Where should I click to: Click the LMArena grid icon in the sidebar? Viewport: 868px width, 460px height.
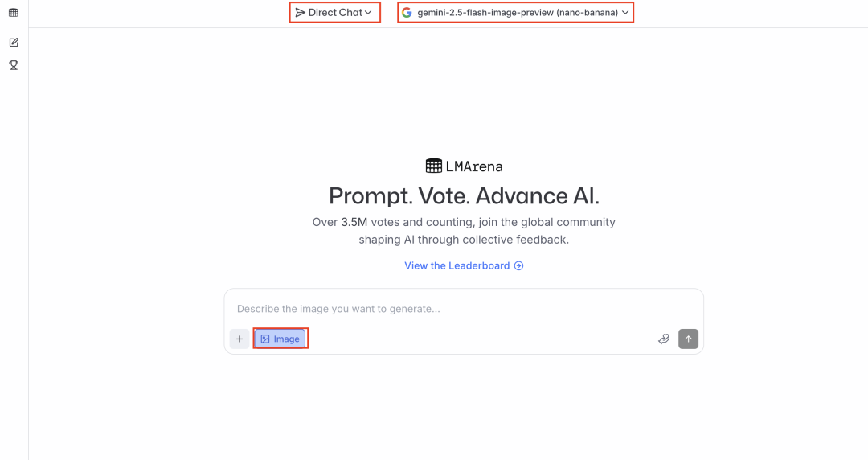point(14,13)
